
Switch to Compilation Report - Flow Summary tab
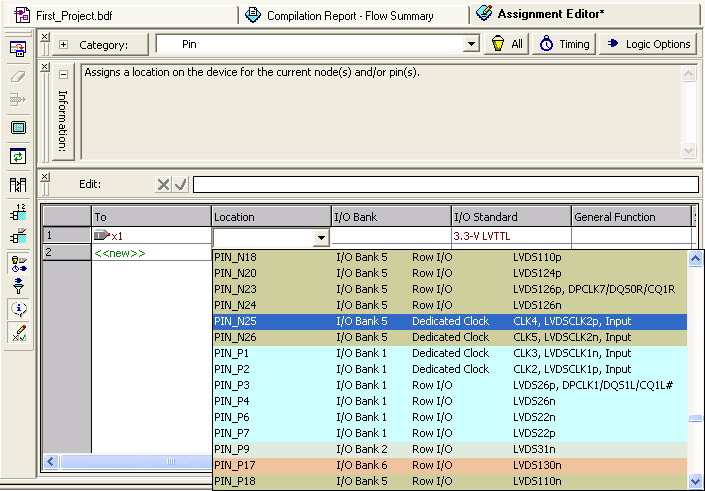click(x=350, y=16)
